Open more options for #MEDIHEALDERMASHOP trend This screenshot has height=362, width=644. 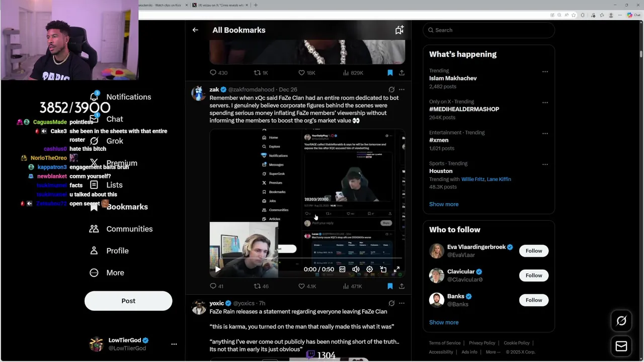point(545,102)
